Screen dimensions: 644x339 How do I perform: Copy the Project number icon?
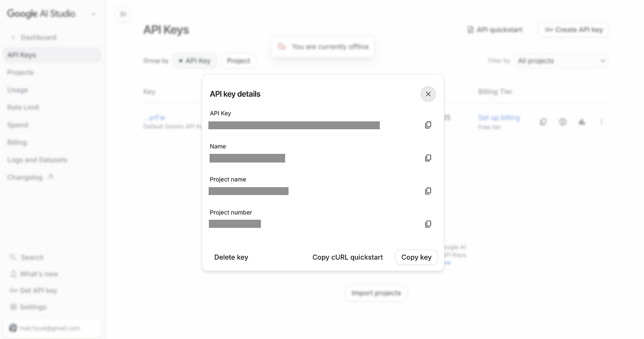pos(428,224)
